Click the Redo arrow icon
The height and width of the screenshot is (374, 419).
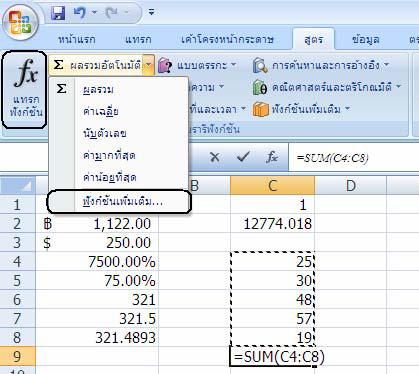click(111, 13)
